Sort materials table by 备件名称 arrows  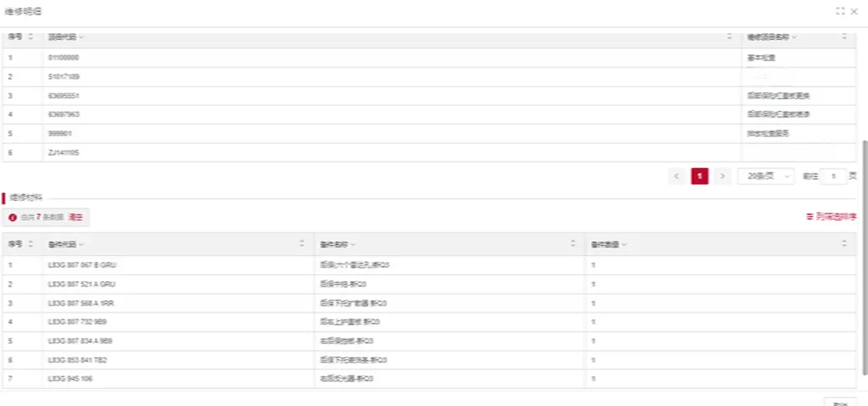572,244
